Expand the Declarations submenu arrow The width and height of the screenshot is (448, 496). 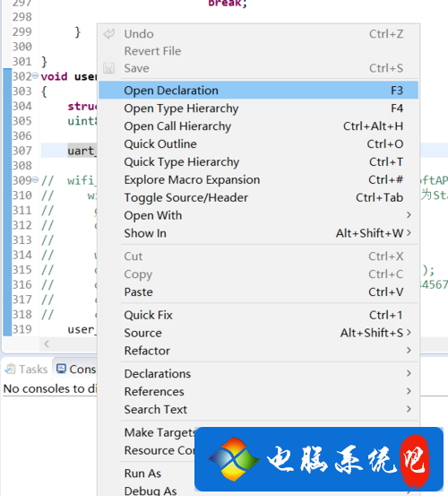coord(409,373)
